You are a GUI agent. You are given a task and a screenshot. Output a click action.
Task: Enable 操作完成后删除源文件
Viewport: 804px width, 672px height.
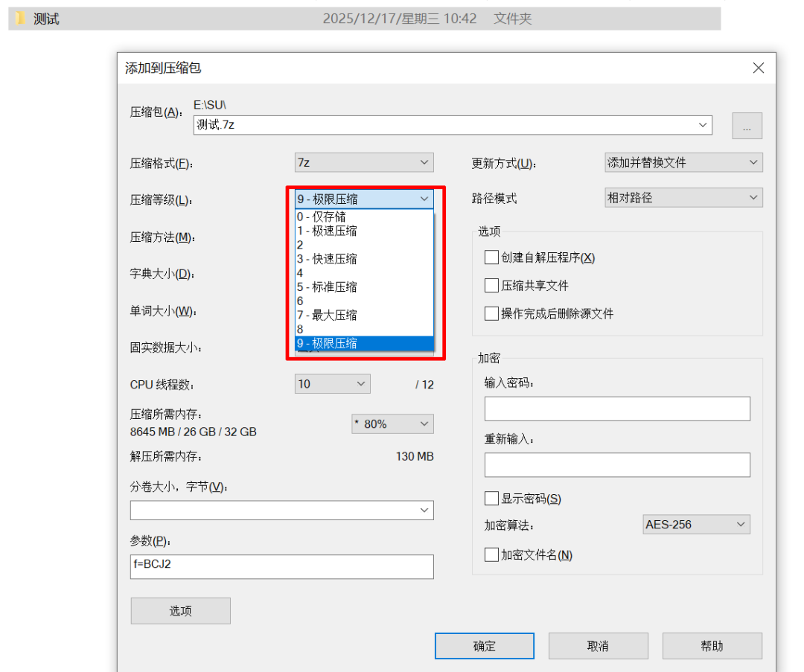pyautogui.click(x=491, y=313)
